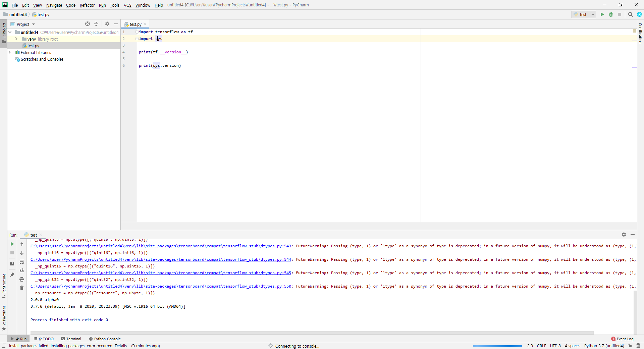Open dtypes.py:545 warning link
This screenshot has width=644, height=349.
point(161,273)
